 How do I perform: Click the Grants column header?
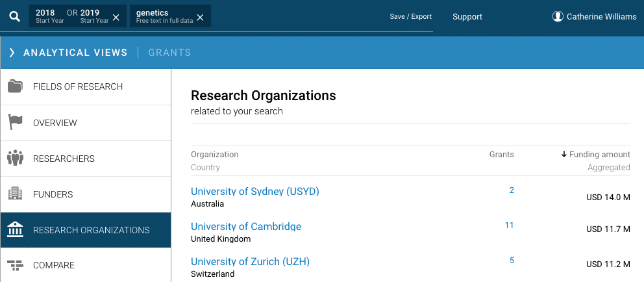click(x=501, y=155)
